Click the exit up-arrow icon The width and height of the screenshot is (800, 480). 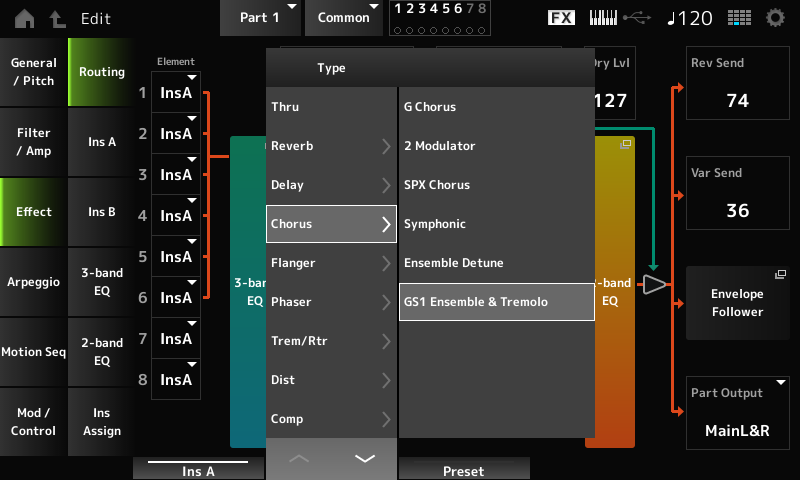(56, 18)
